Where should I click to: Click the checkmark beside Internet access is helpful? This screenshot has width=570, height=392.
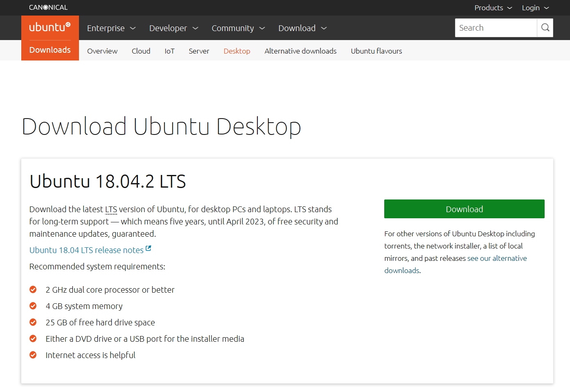[x=33, y=355]
